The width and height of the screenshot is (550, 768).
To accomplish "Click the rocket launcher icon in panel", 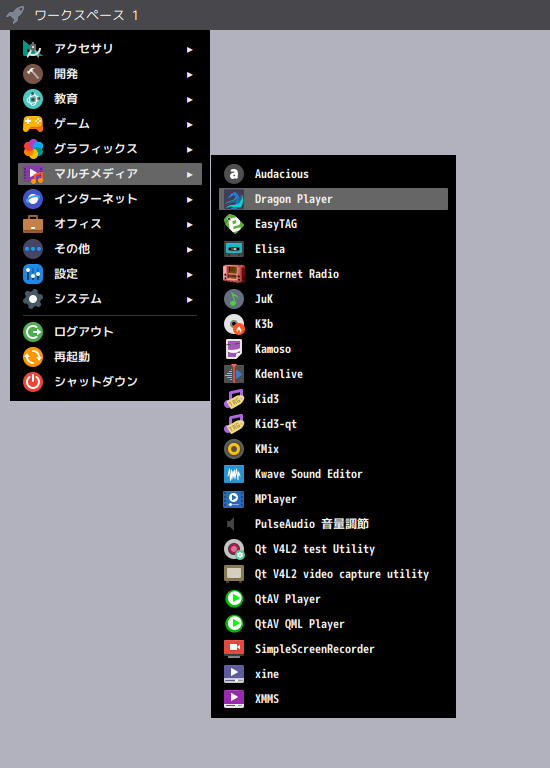I will pyautogui.click(x=15, y=14).
